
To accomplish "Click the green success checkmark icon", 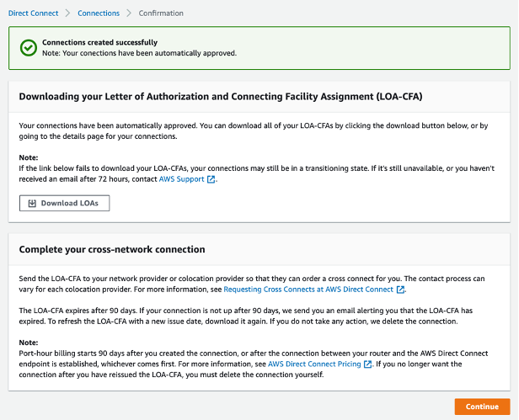I will coord(29,48).
